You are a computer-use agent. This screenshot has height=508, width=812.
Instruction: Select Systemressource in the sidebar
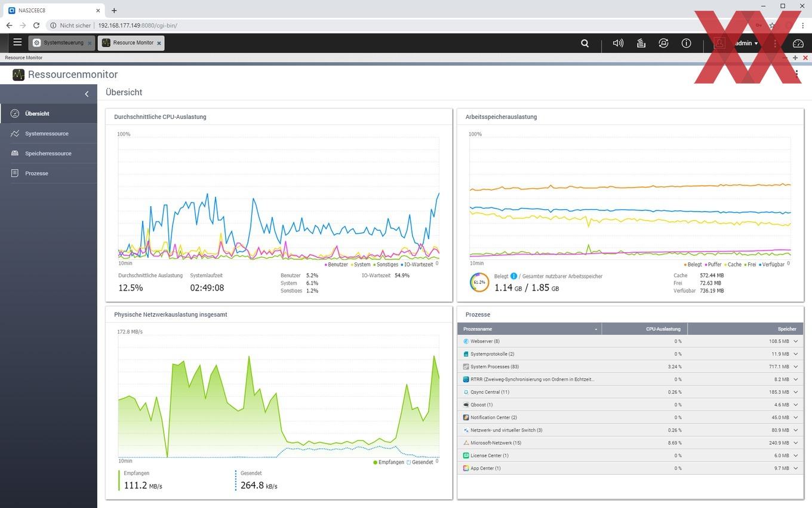click(x=48, y=133)
